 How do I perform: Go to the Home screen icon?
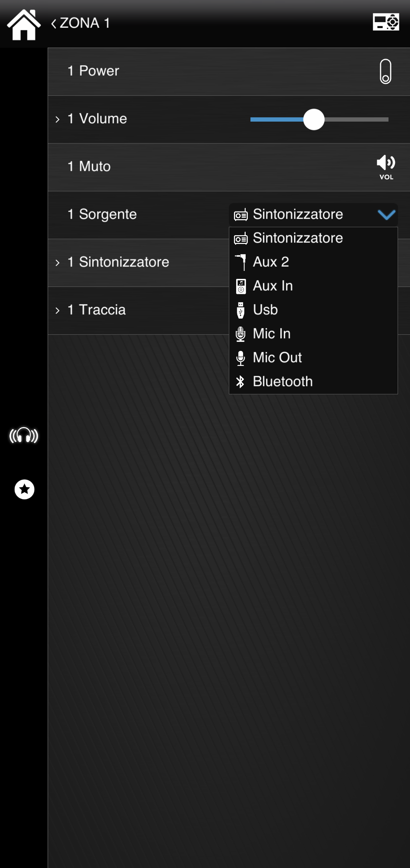[x=24, y=24]
